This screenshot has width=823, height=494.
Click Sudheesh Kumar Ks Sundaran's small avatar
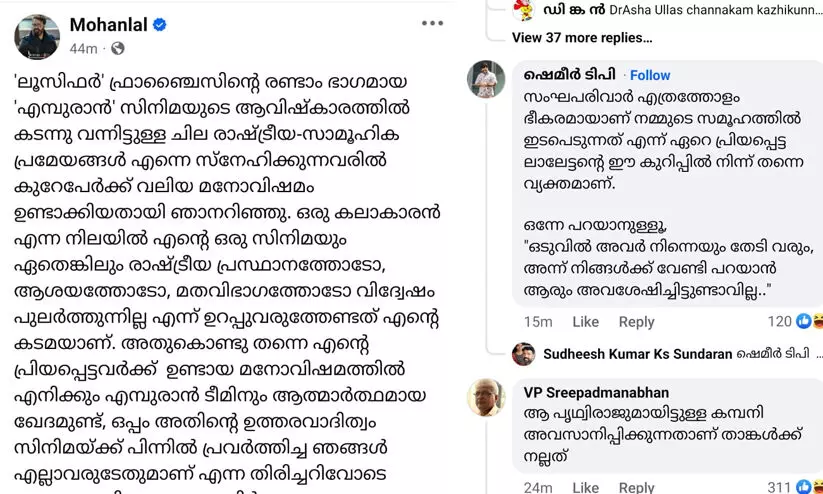click(x=524, y=354)
